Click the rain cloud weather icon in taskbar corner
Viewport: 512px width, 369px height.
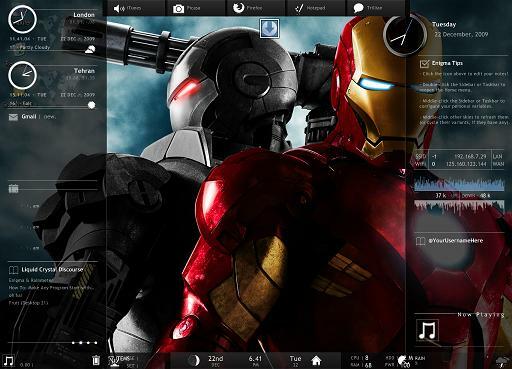click(501, 362)
